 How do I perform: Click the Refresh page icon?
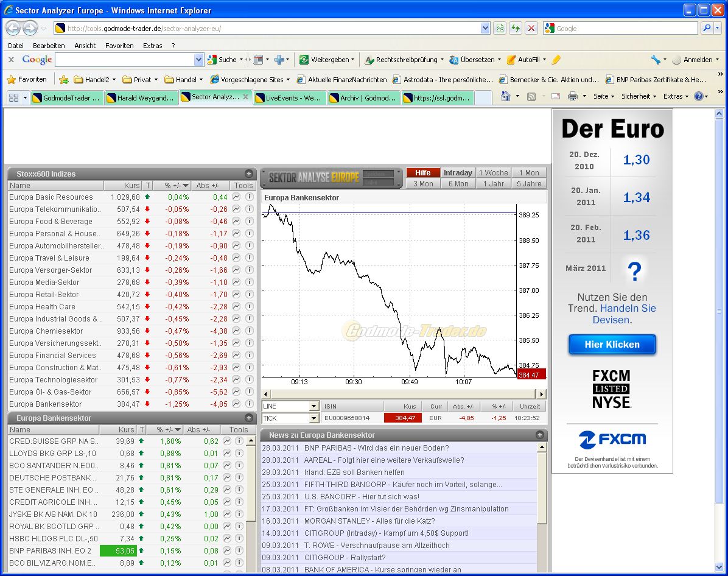[x=516, y=29]
